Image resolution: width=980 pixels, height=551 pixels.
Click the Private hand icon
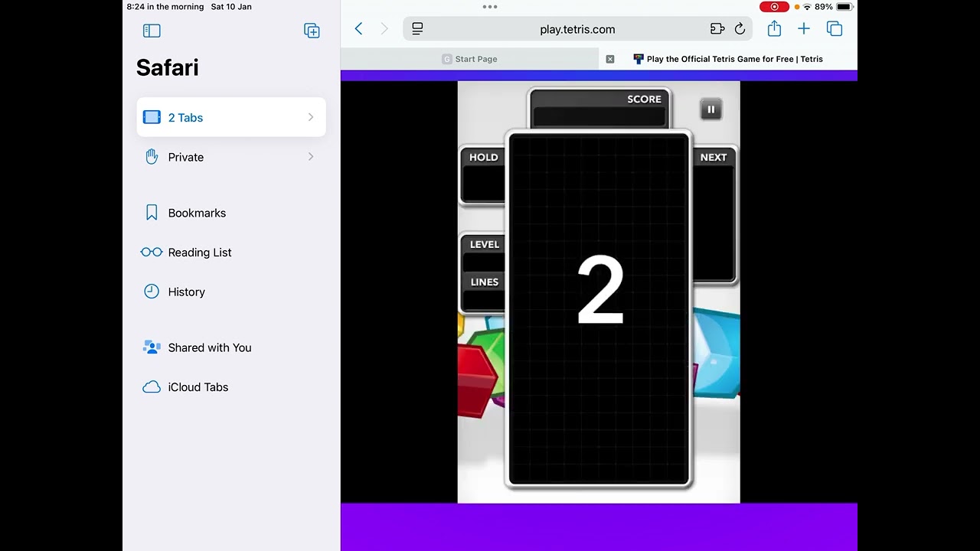(152, 157)
